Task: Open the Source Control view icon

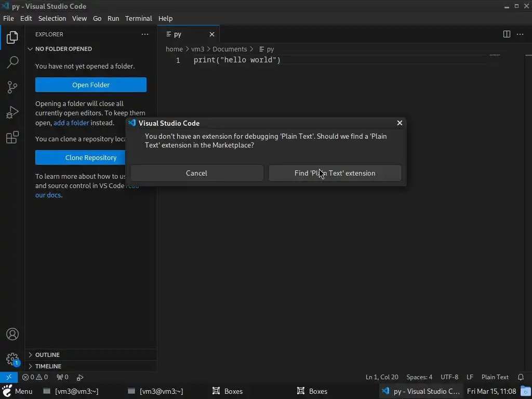Action: click(x=12, y=87)
